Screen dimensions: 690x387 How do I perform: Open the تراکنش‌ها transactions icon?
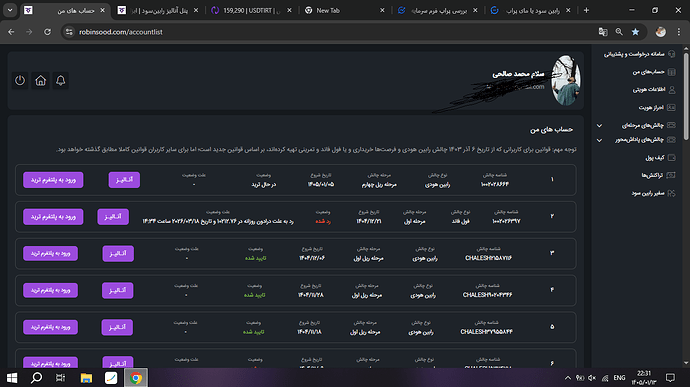(x=671, y=175)
